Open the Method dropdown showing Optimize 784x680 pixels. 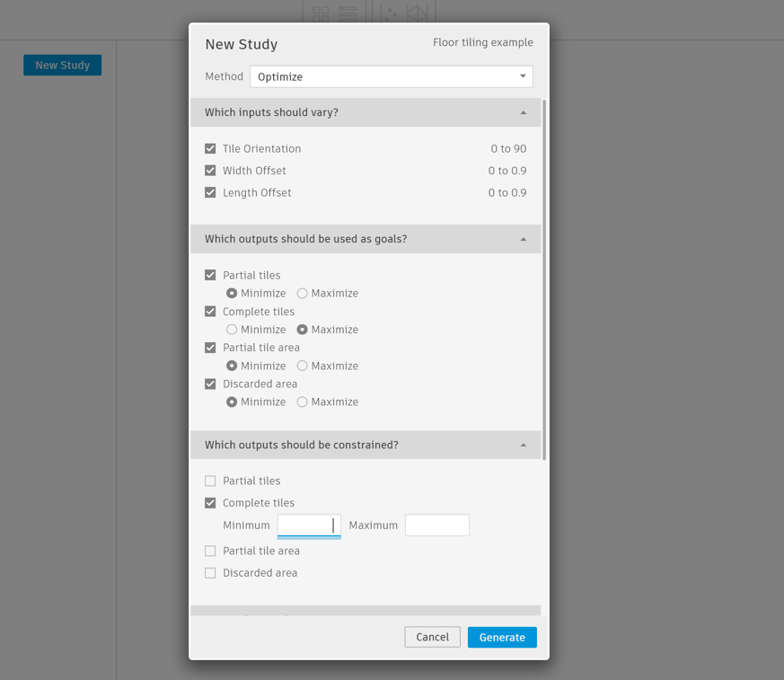391,77
